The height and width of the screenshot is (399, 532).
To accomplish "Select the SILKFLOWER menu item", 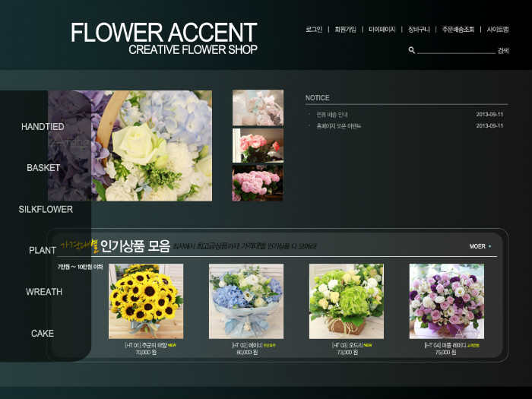I will 46,209.
